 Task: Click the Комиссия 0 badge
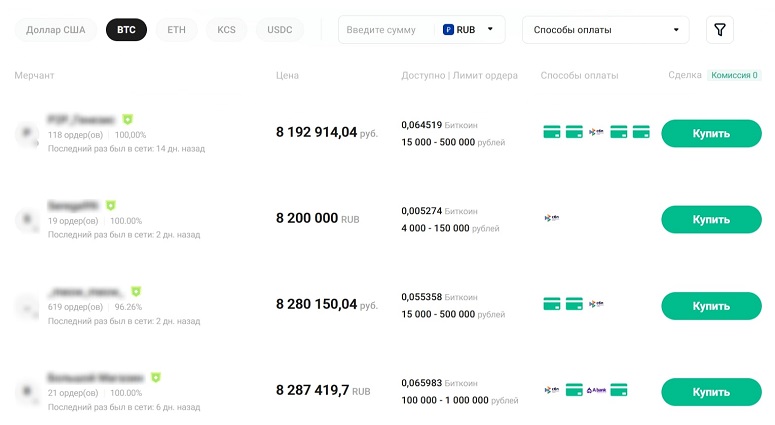pyautogui.click(x=734, y=75)
